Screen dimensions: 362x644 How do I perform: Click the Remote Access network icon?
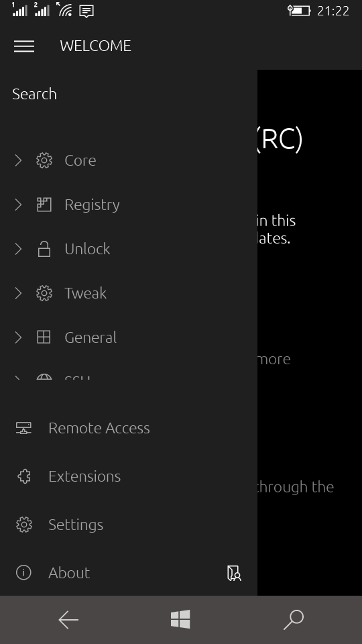coord(23,428)
